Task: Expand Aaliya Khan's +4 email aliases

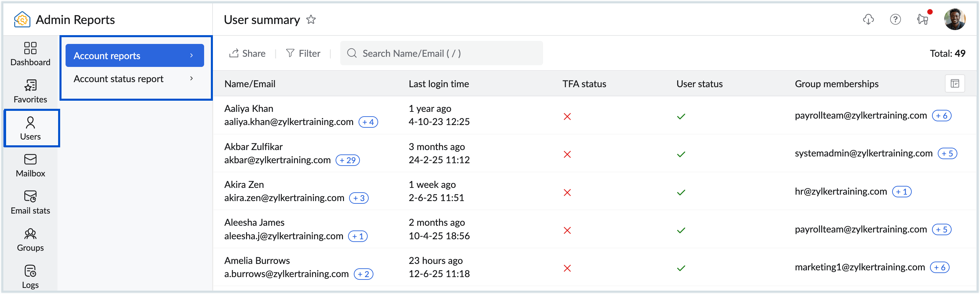Action: [368, 122]
